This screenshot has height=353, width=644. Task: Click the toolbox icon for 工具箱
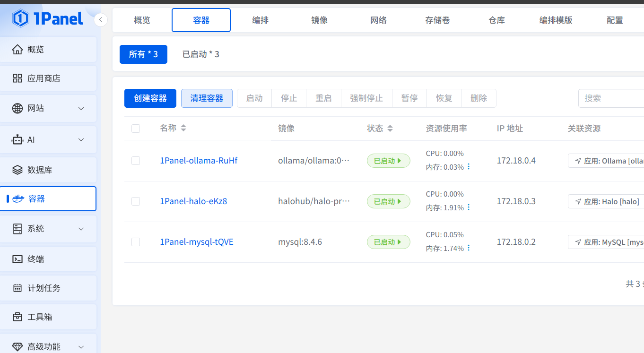point(17,317)
